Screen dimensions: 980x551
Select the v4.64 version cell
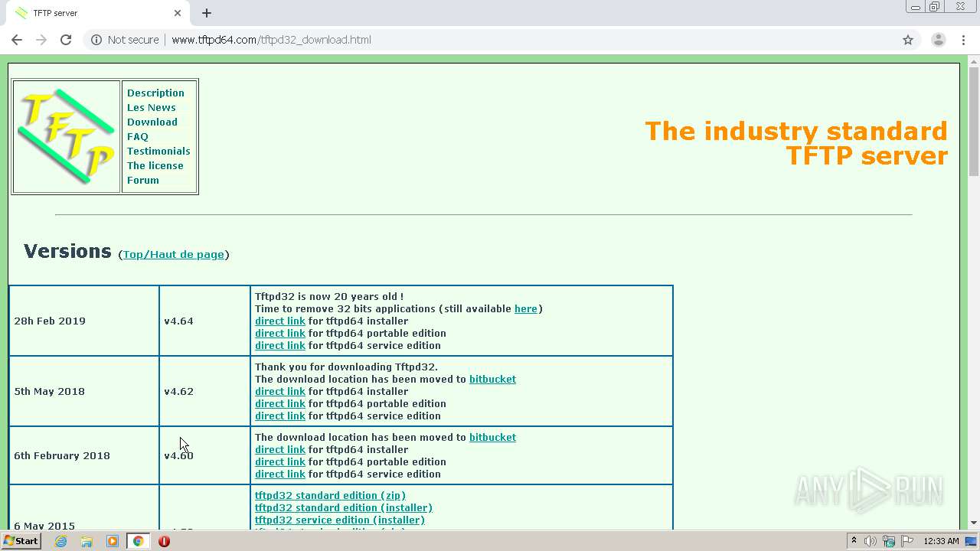(x=204, y=321)
